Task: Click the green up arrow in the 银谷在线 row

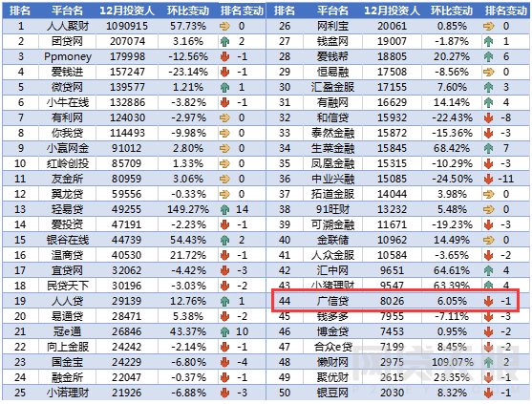Action: (224, 240)
